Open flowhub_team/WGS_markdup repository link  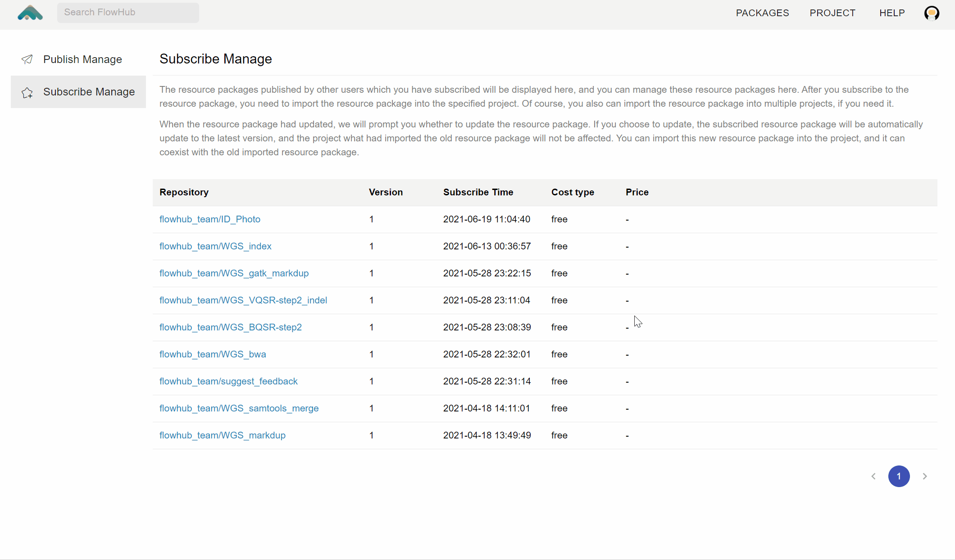(x=223, y=435)
